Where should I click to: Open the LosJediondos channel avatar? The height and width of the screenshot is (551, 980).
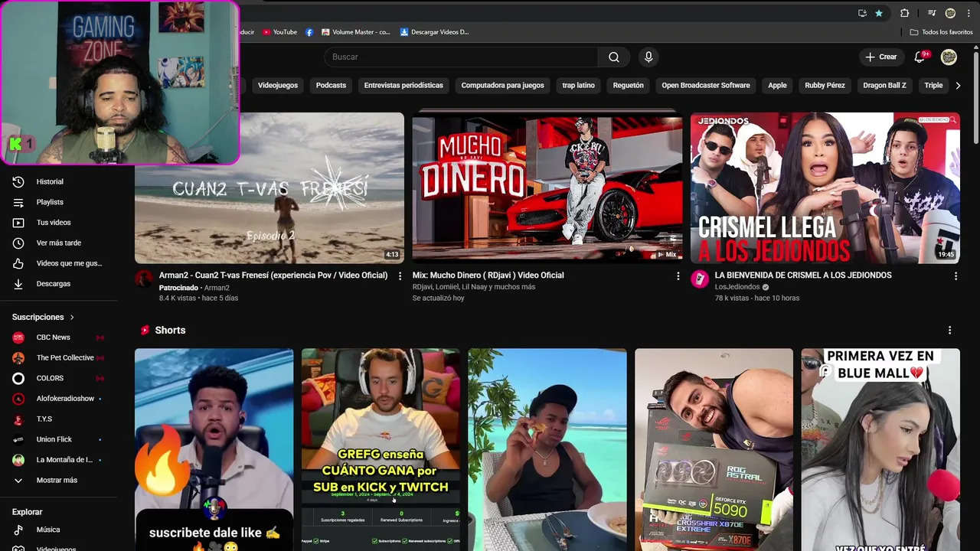pyautogui.click(x=700, y=279)
